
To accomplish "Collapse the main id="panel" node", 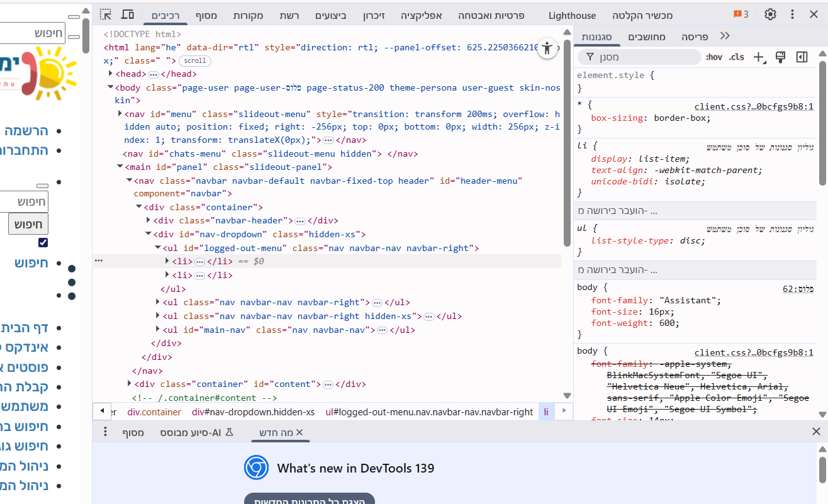I will 120,167.
